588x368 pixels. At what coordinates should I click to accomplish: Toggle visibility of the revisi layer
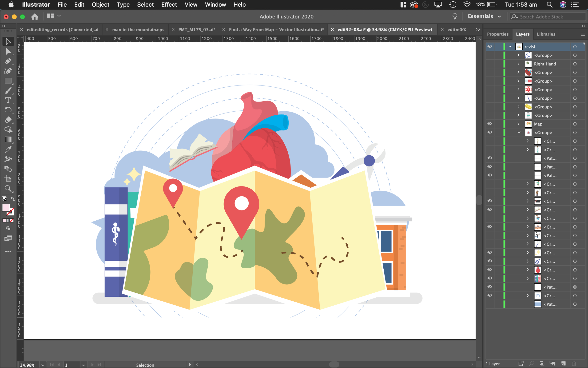coord(489,46)
